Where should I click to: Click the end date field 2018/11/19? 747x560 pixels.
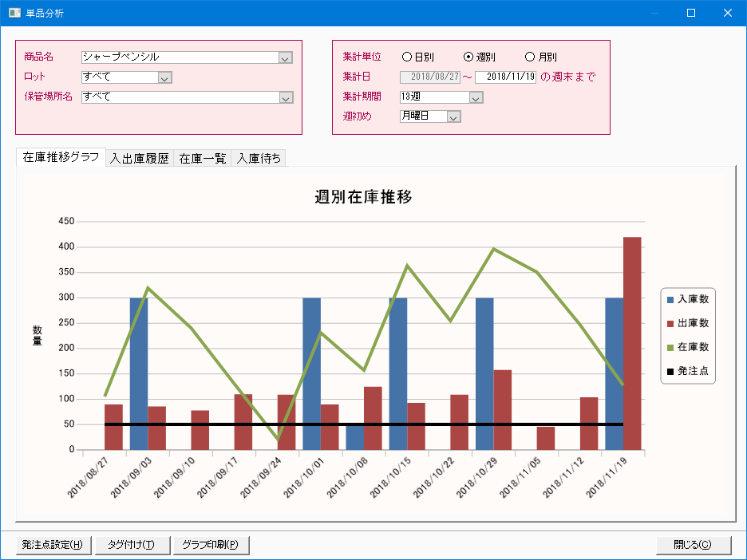tap(505, 77)
